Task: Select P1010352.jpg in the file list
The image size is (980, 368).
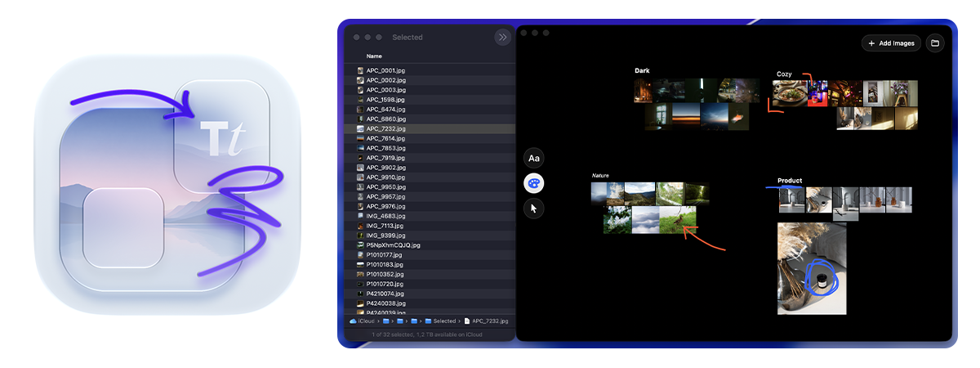Action: (x=430, y=274)
